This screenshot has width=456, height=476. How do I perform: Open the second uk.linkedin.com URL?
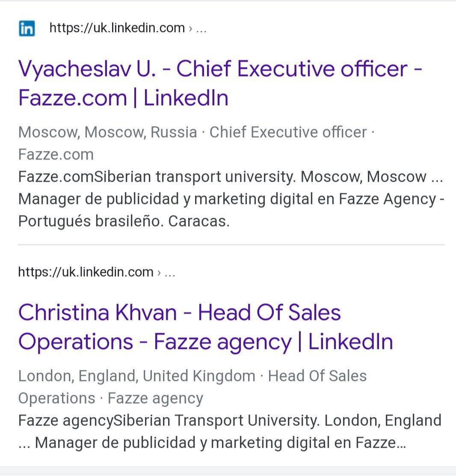[86, 272]
